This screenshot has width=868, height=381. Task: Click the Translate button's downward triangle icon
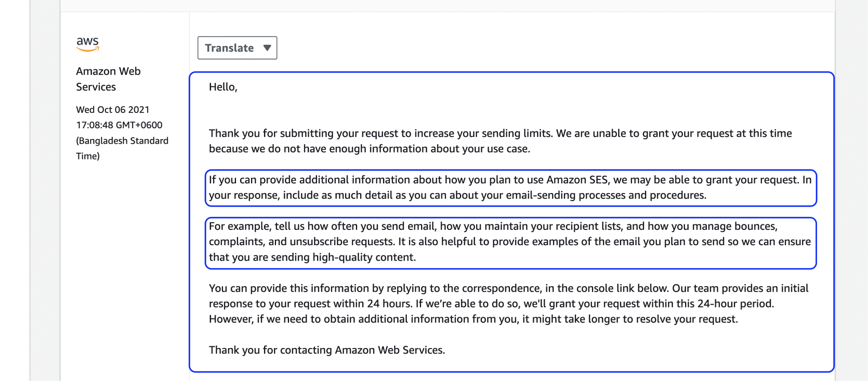click(268, 48)
